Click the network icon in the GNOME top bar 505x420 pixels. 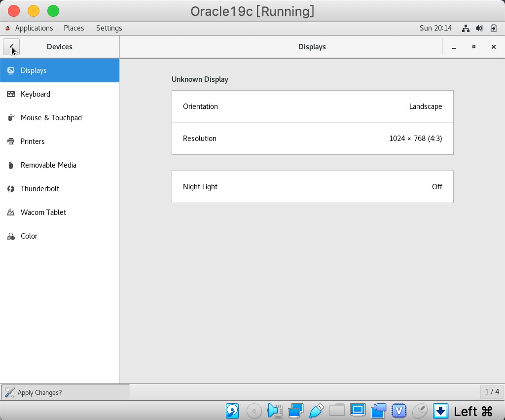click(466, 28)
